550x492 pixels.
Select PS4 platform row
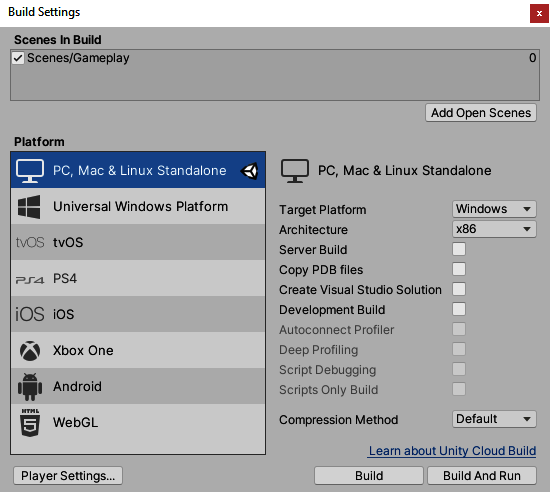(138, 278)
